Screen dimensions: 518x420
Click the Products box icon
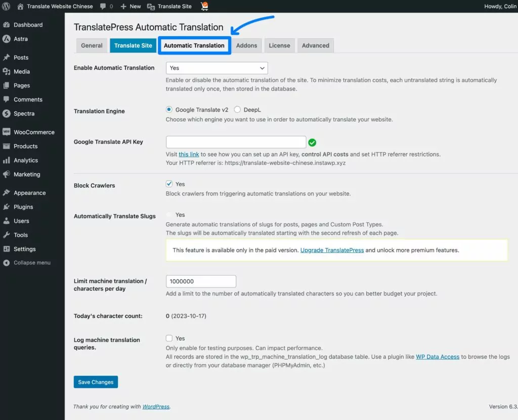pos(6,146)
